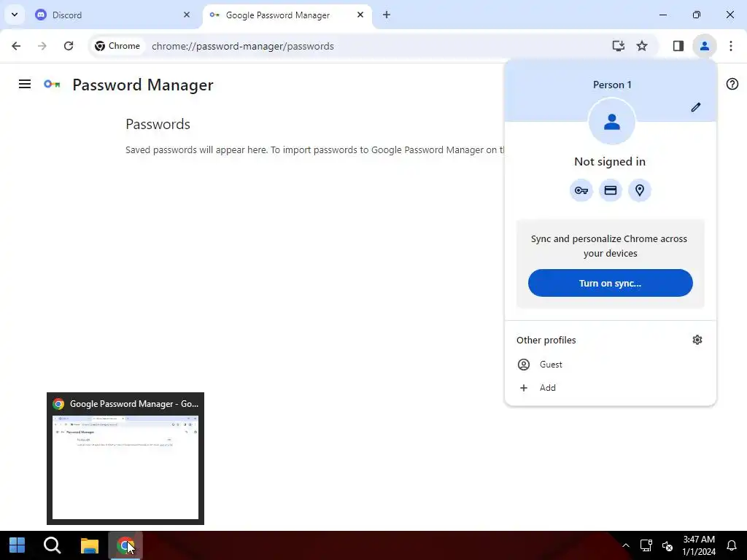Open Chrome three-dot menu

point(731,46)
